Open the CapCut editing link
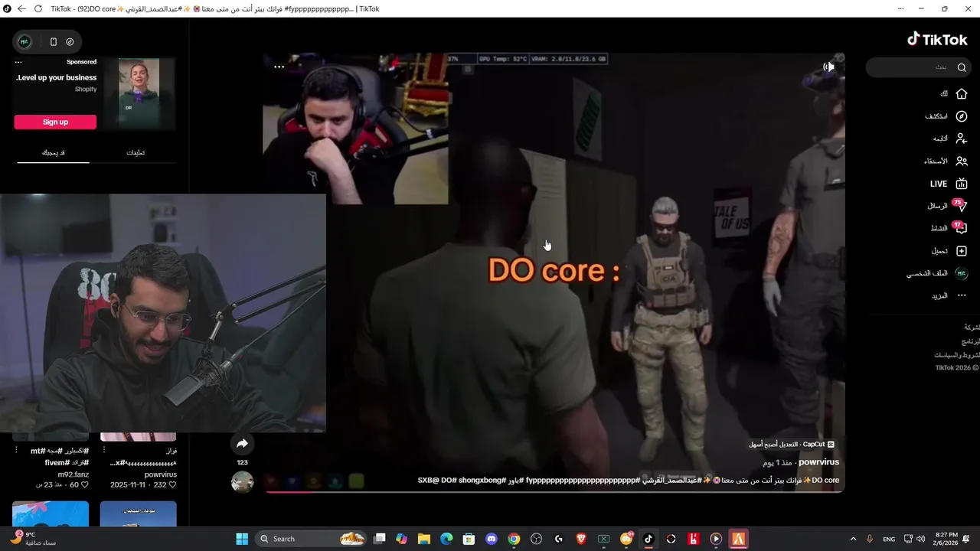 click(792, 445)
